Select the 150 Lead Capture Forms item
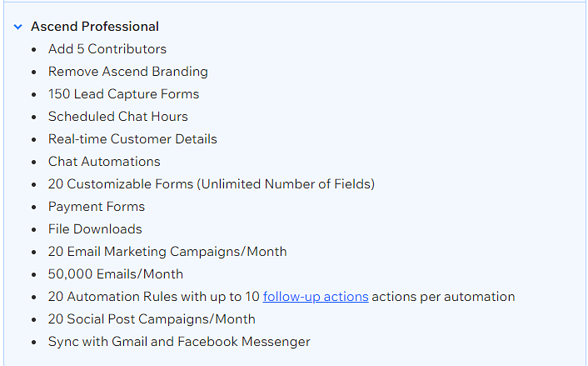Viewport: 588px width, 366px height. pos(123,94)
